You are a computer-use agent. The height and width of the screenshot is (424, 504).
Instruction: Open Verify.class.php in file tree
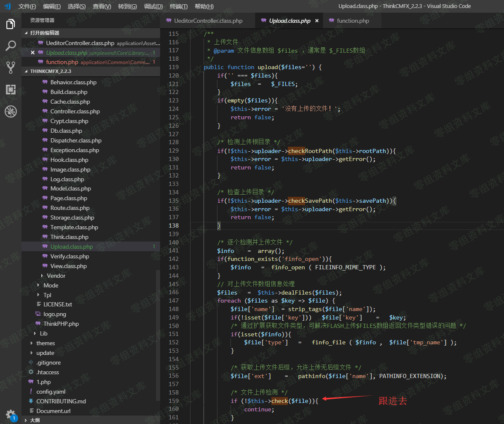[x=70, y=256]
